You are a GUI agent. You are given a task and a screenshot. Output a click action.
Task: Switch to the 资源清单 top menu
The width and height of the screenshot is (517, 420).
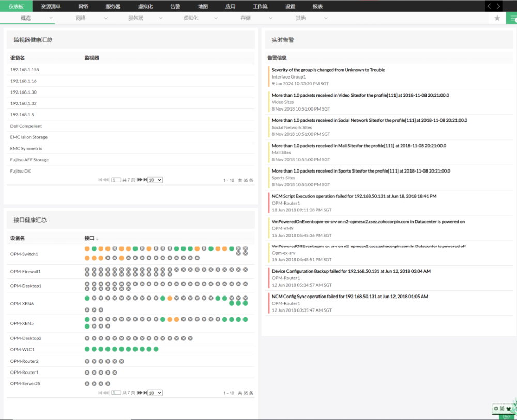coord(51,6)
